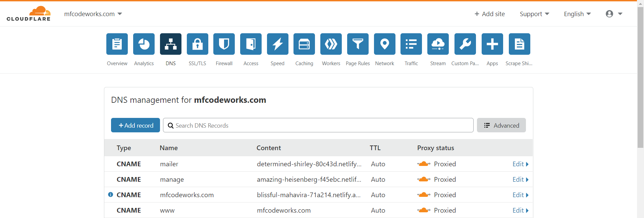
Task: Edit the www CNAME record
Action: coord(520,210)
